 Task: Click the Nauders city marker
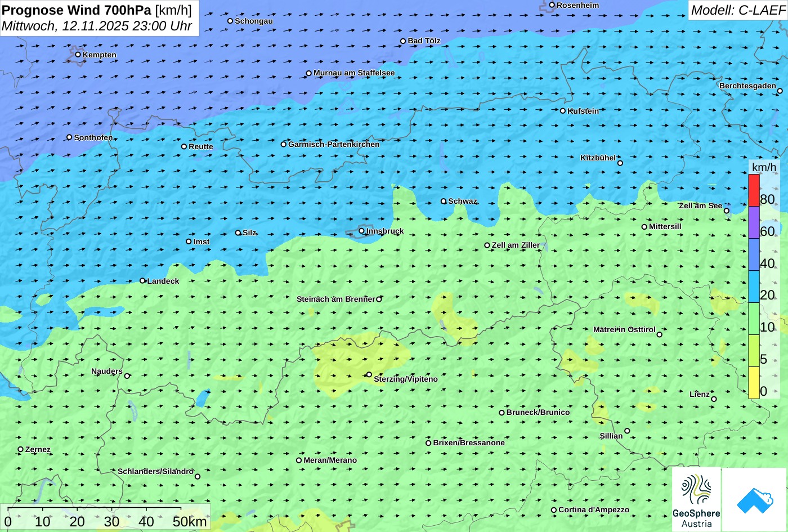(x=127, y=376)
